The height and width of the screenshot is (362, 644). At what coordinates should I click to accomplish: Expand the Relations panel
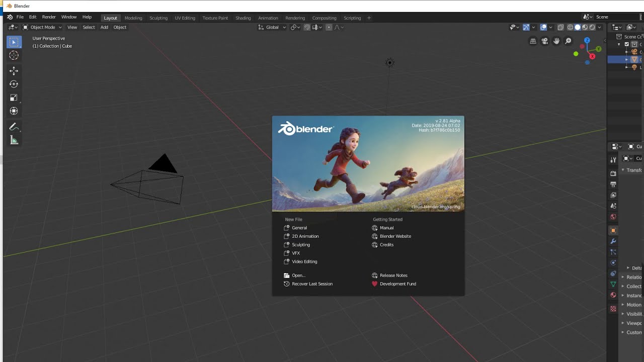tap(632, 277)
